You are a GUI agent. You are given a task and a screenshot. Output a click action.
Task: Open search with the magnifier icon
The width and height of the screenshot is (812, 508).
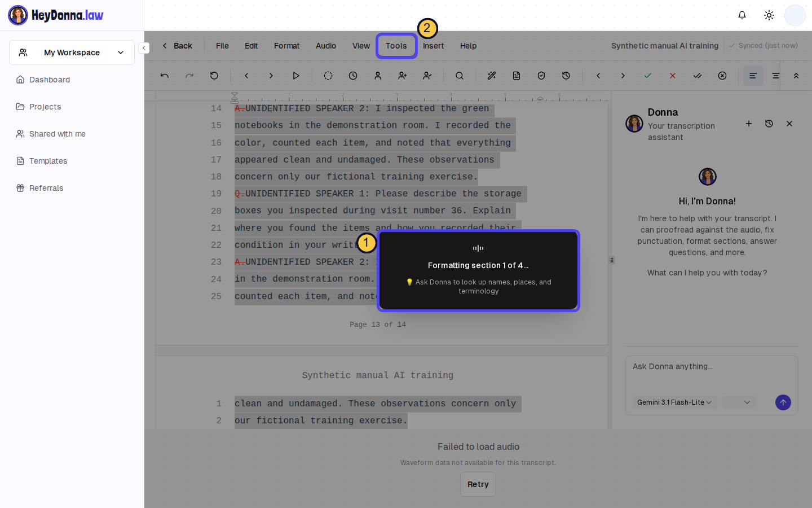pos(460,76)
